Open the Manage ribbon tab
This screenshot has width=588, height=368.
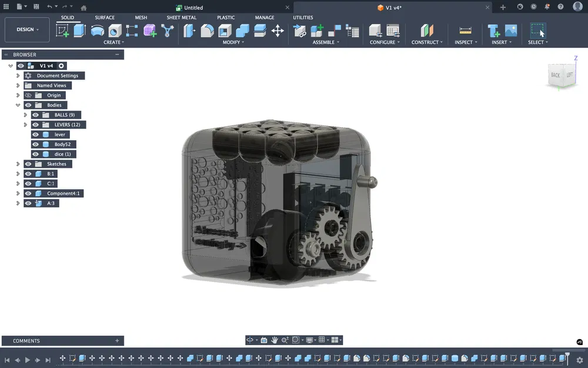tap(264, 17)
